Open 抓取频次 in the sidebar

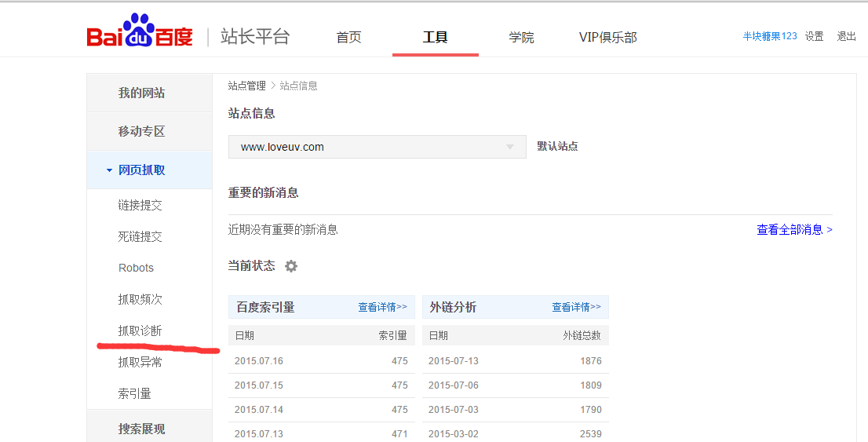click(140, 300)
